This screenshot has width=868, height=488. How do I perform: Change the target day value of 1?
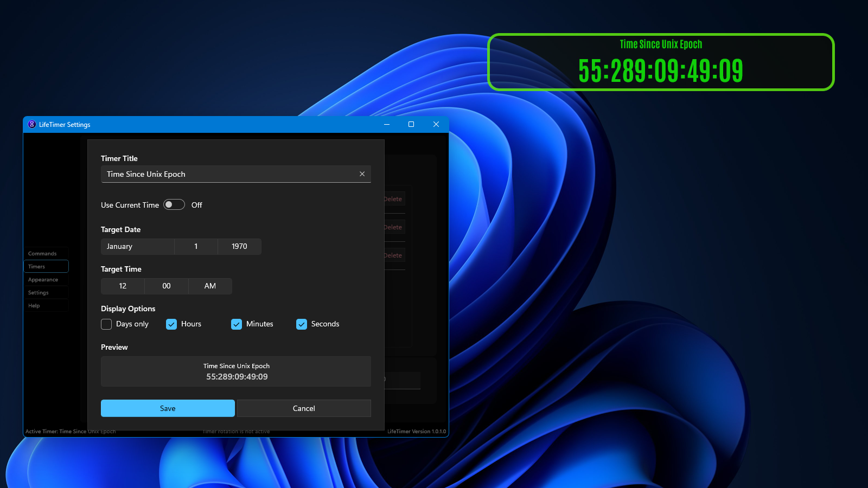coord(196,246)
